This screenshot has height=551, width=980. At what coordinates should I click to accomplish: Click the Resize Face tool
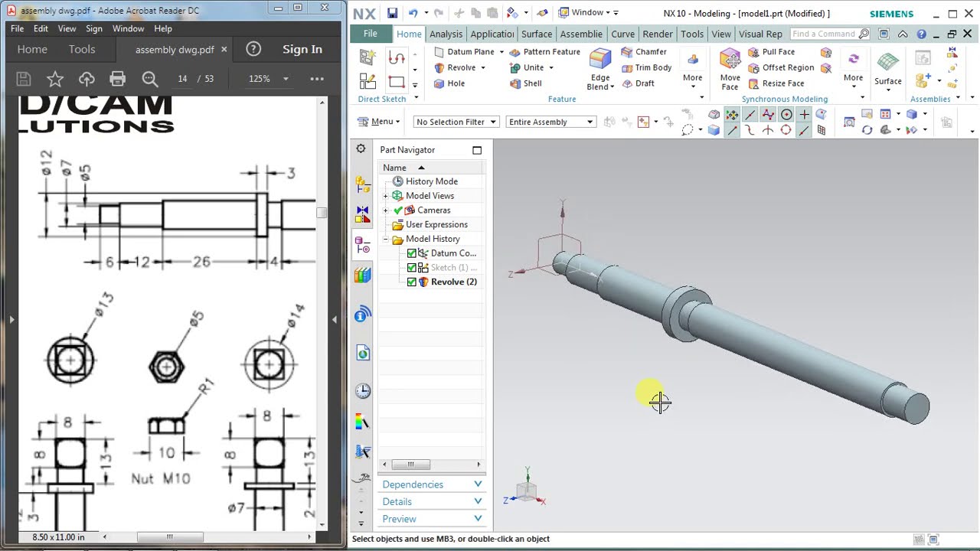tap(776, 83)
